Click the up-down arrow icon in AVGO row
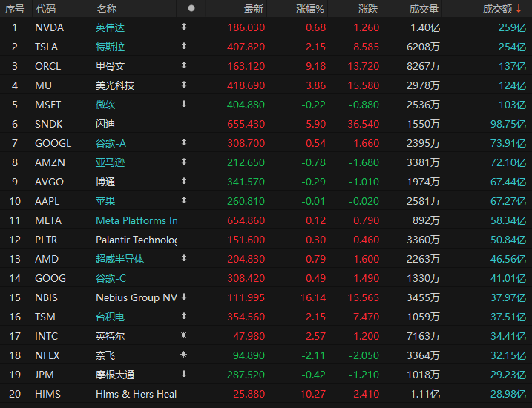The height and width of the screenshot is (408, 532). (184, 181)
